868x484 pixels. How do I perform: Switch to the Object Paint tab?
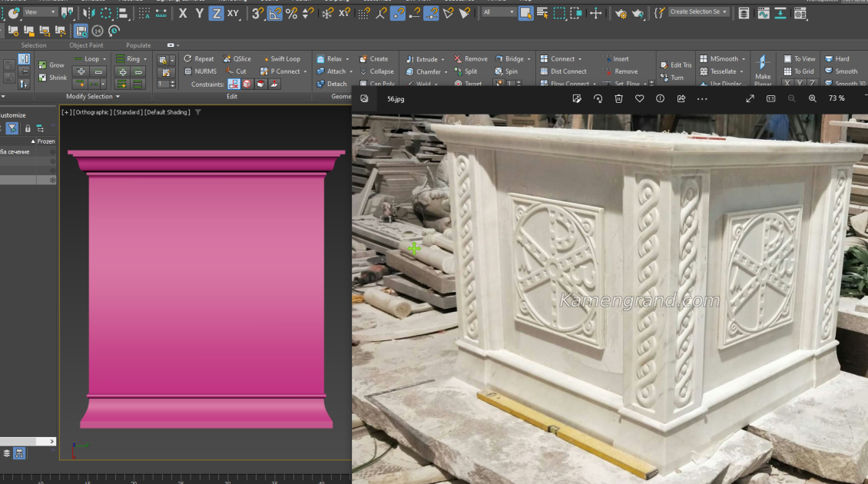coord(86,45)
